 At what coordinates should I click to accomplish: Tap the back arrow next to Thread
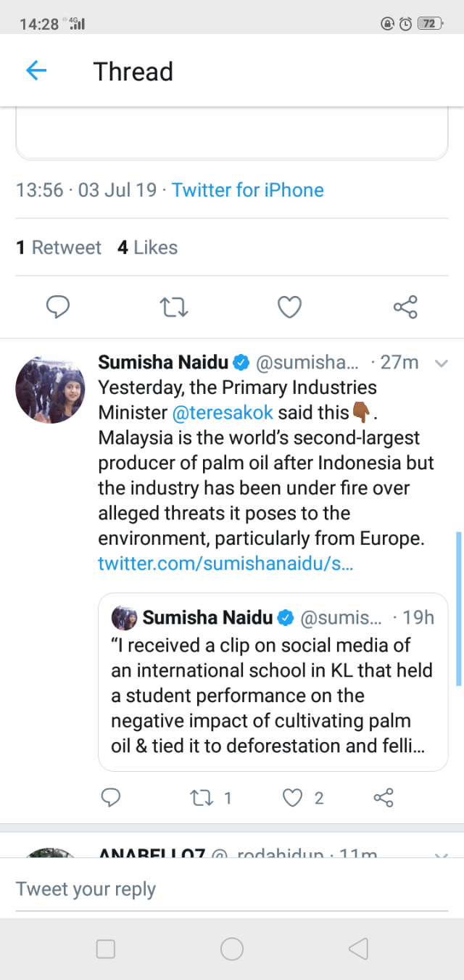[x=36, y=71]
